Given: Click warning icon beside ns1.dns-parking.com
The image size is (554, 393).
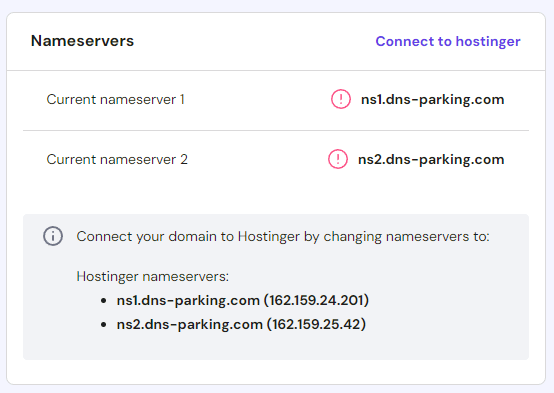Looking at the screenshot, I should [341, 99].
